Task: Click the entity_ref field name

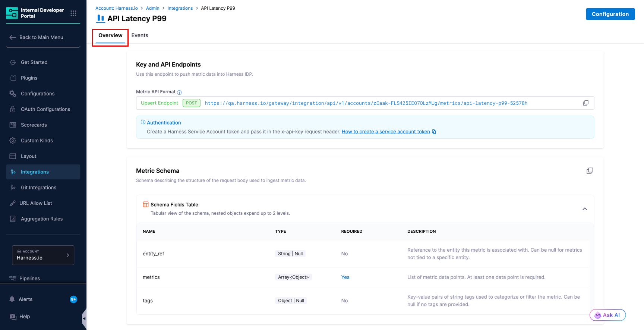Action: click(153, 254)
